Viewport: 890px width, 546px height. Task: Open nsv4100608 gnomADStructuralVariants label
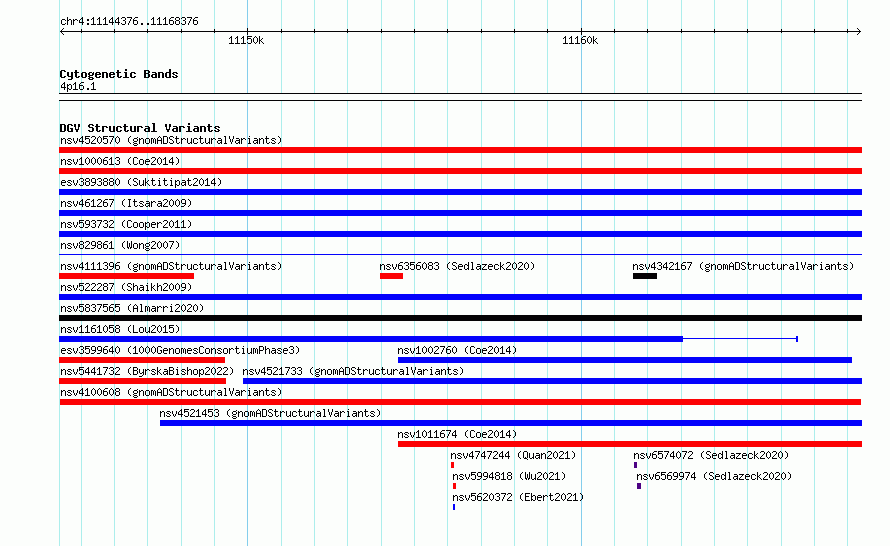[171, 392]
